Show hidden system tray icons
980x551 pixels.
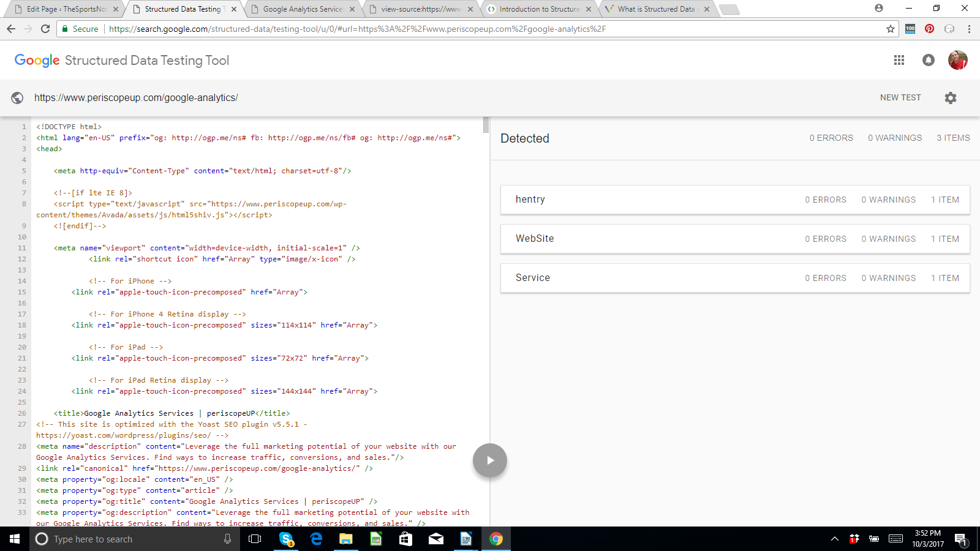[x=835, y=539]
